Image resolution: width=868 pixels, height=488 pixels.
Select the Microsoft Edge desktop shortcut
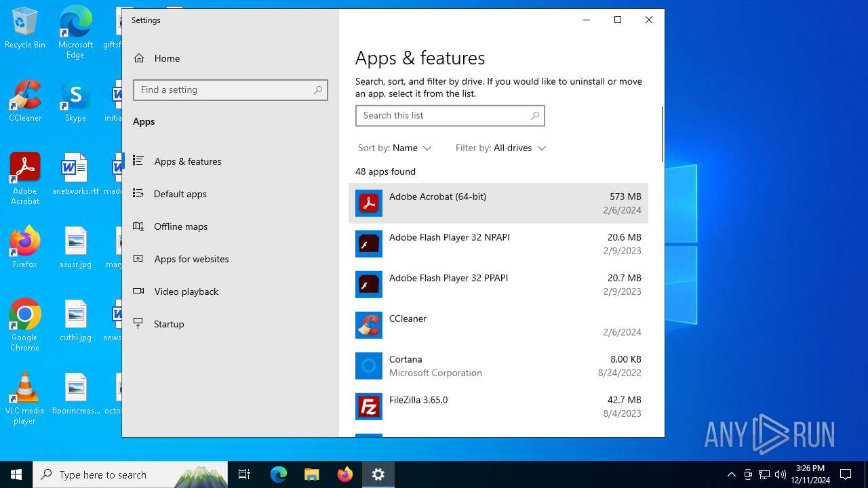pyautogui.click(x=75, y=33)
